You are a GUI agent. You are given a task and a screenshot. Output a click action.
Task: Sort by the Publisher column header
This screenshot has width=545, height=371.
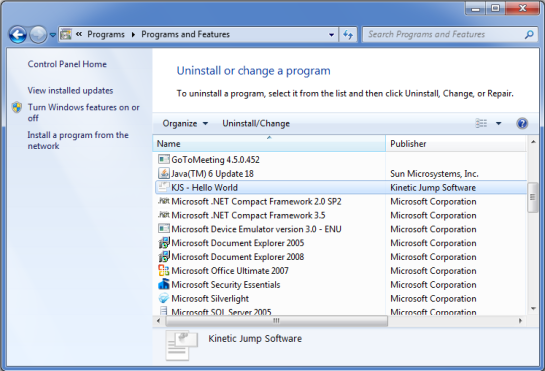coord(456,144)
